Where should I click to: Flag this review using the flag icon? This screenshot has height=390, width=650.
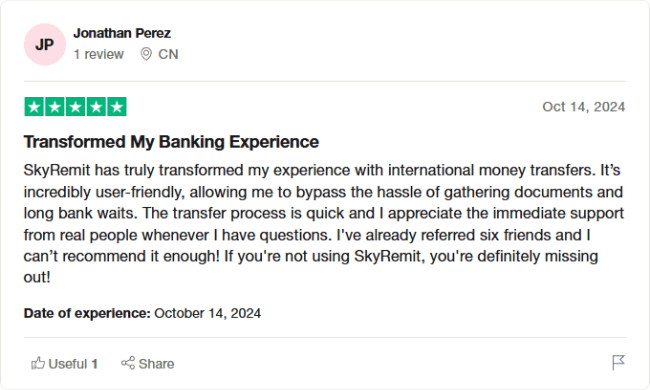point(618,363)
